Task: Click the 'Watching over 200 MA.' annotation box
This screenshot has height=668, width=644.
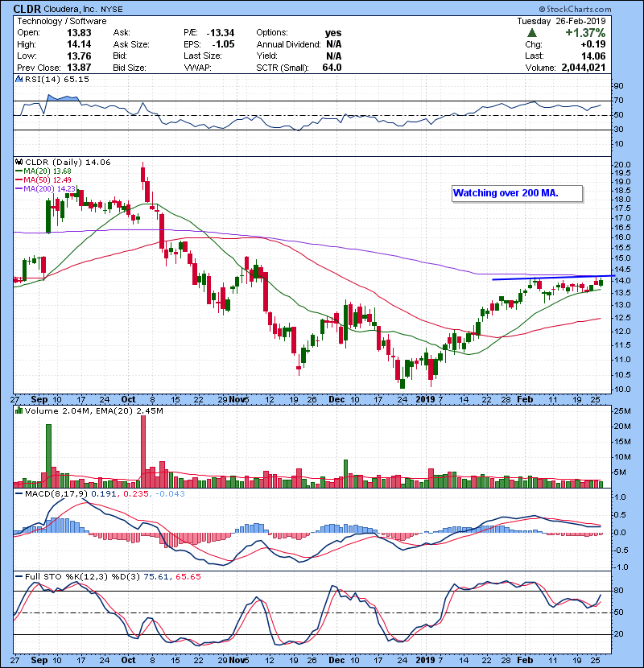Action: click(x=516, y=193)
